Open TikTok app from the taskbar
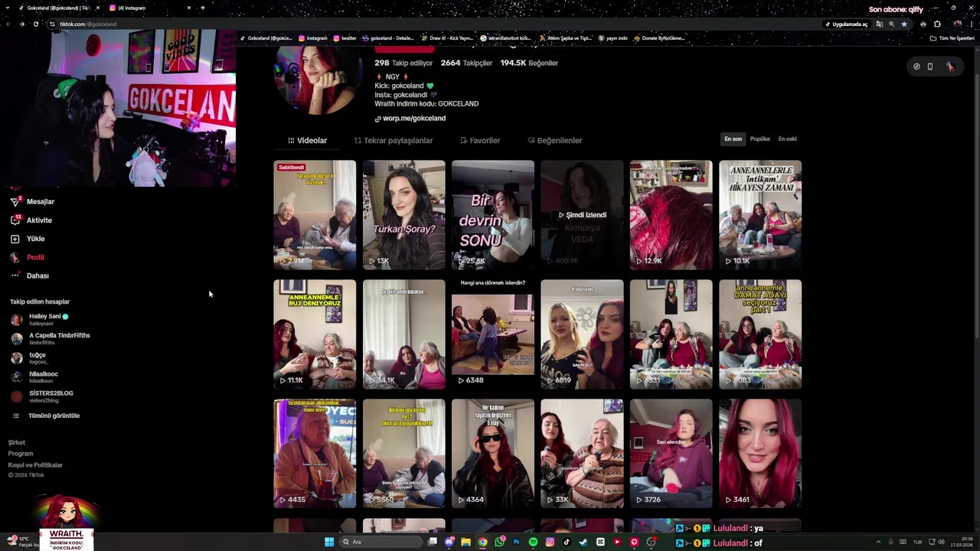The image size is (980, 551). 567,542
